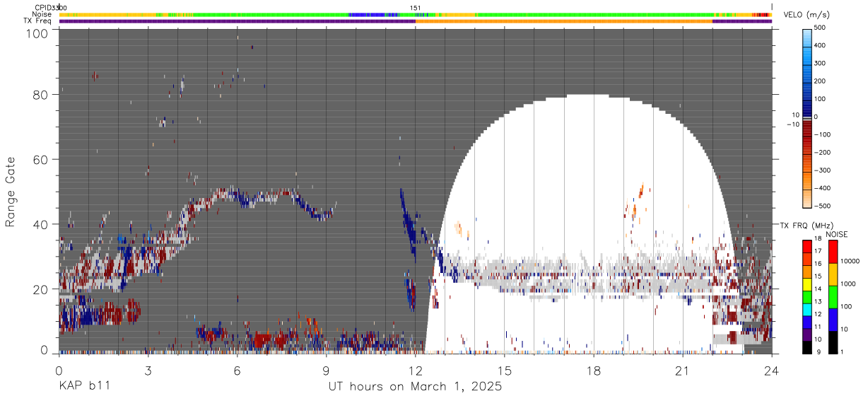This screenshot has width=868, height=401.
Task: Click the x-axis tick label '3'
Action: [148, 371]
